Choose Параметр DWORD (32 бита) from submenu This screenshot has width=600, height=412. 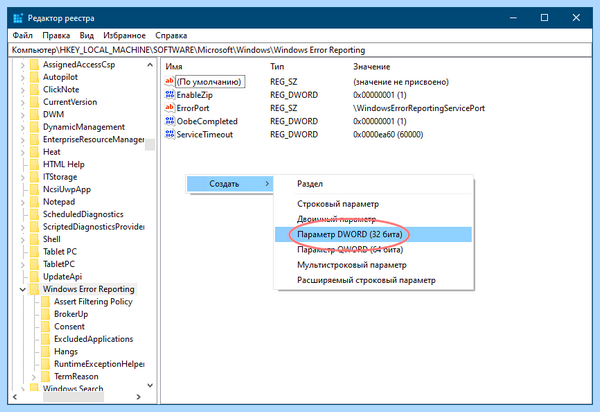(x=373, y=234)
